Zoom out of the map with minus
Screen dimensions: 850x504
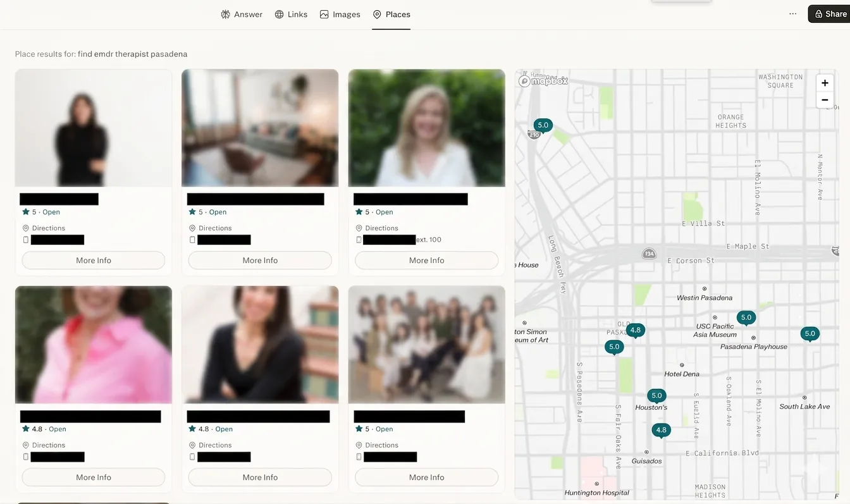point(825,100)
